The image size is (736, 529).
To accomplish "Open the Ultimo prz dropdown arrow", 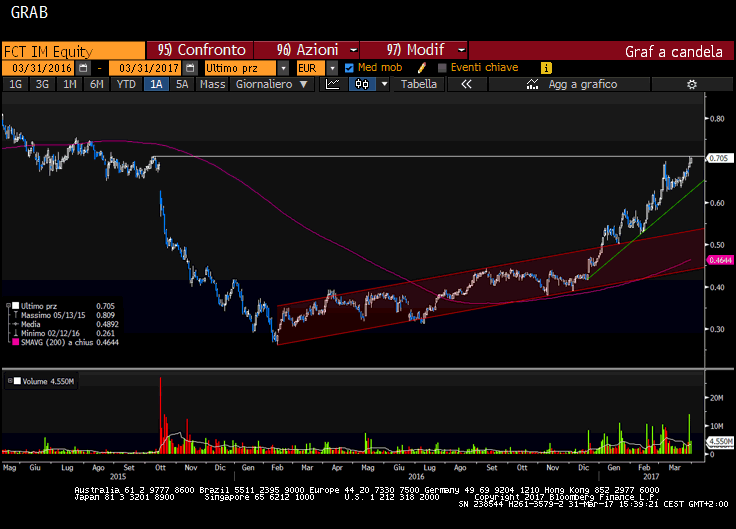I will [283, 69].
